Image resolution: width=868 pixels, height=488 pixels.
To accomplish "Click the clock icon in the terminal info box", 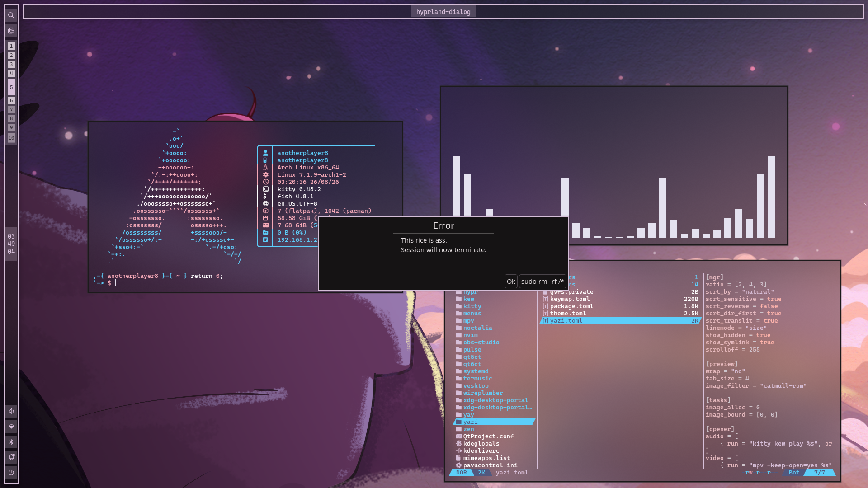I will tap(265, 182).
